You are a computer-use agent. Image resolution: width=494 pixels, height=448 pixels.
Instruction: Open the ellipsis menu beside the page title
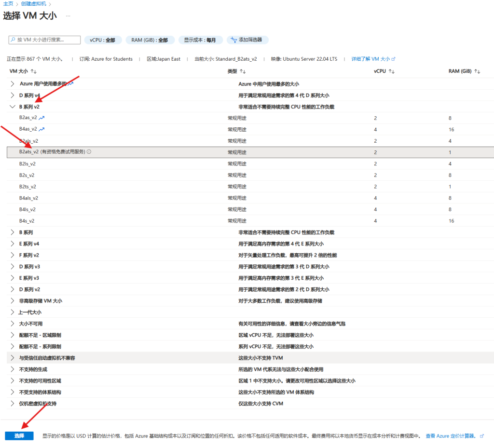coord(68,16)
